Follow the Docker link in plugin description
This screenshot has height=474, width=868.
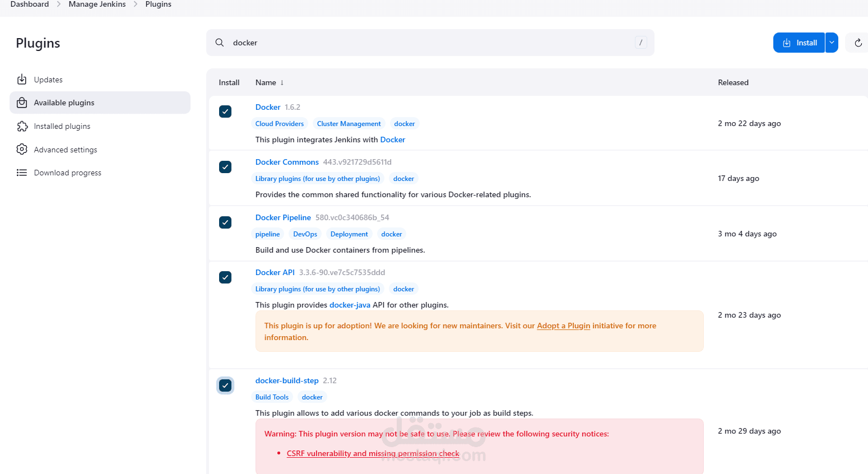[x=392, y=140]
